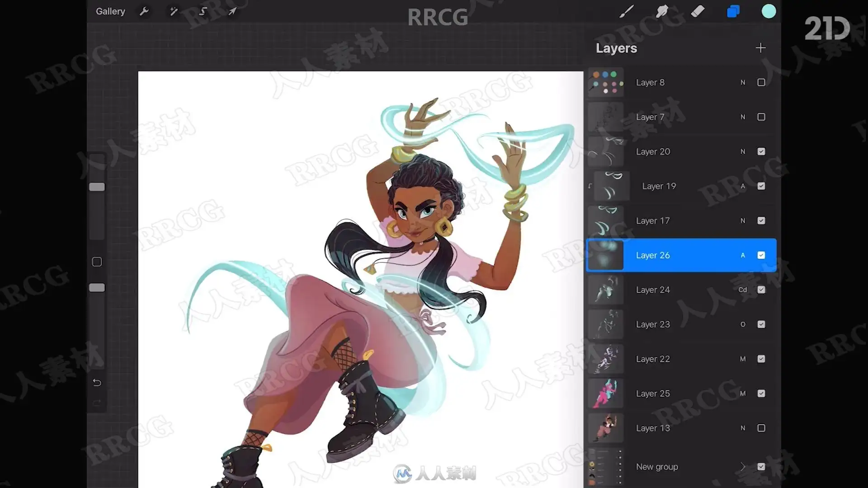Open blend mode A for Layer 19

743,186
